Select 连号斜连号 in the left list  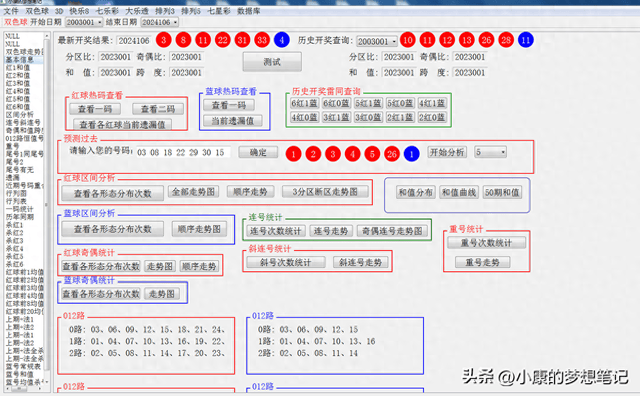[23, 122]
